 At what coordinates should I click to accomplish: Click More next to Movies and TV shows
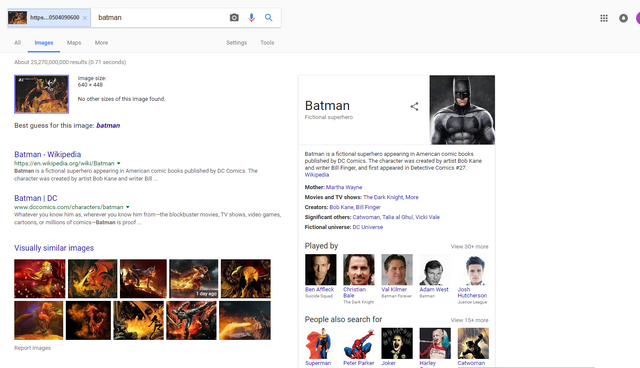pos(412,197)
